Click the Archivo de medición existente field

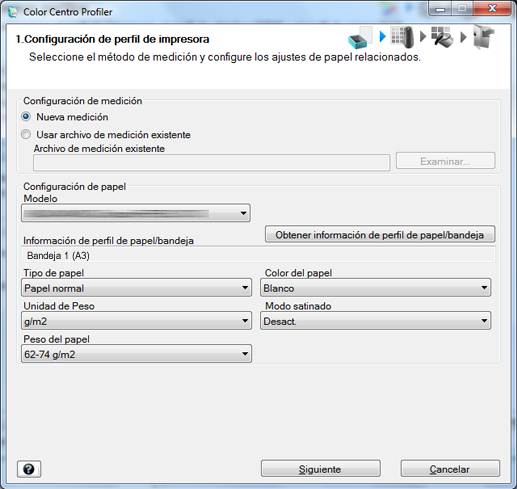[x=211, y=162]
